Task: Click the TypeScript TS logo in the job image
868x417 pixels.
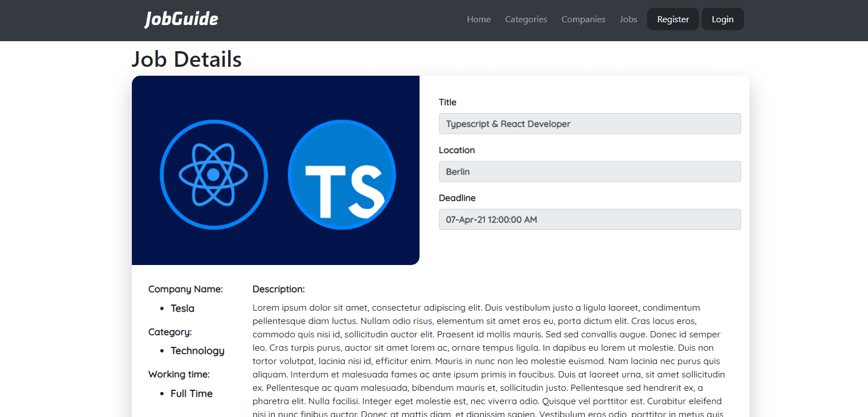Action: (x=342, y=174)
